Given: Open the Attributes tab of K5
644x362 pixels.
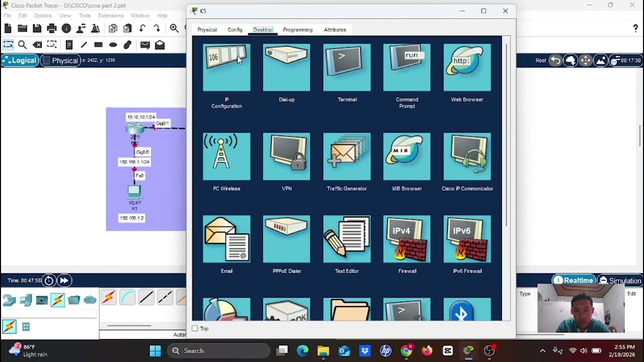Looking at the screenshot, I should pyautogui.click(x=335, y=30).
